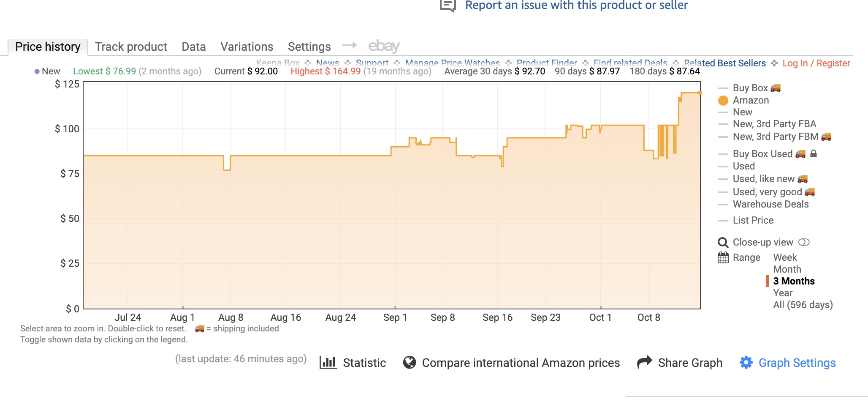Click the Range calendar icon

(x=723, y=257)
